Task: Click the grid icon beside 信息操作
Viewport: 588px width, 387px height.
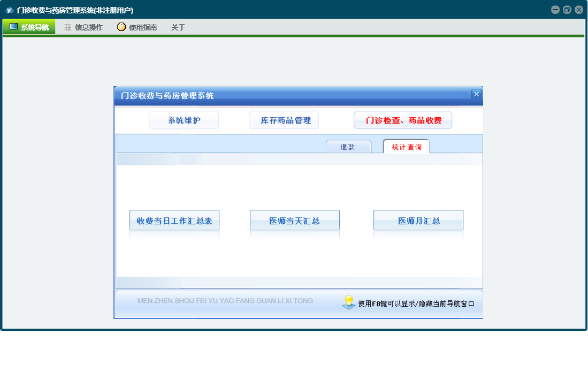Action: pos(67,27)
